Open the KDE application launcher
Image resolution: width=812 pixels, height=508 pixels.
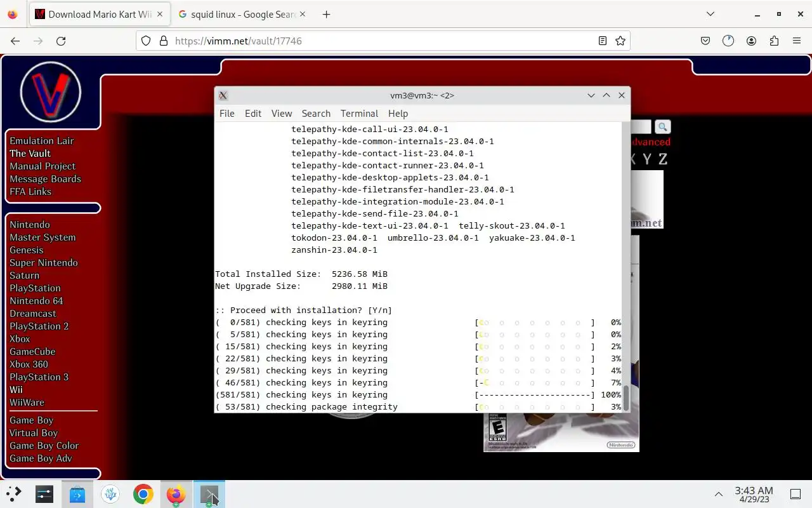pyautogui.click(x=14, y=494)
